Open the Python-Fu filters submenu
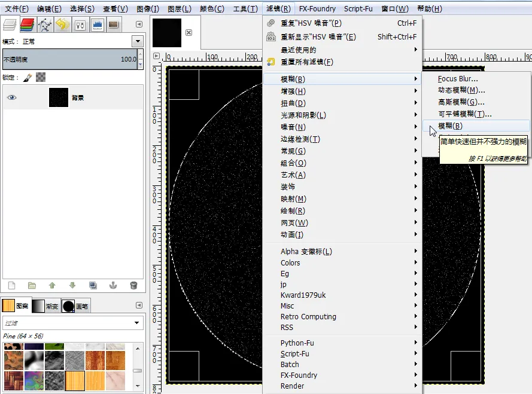The image size is (532, 394). click(x=342, y=343)
